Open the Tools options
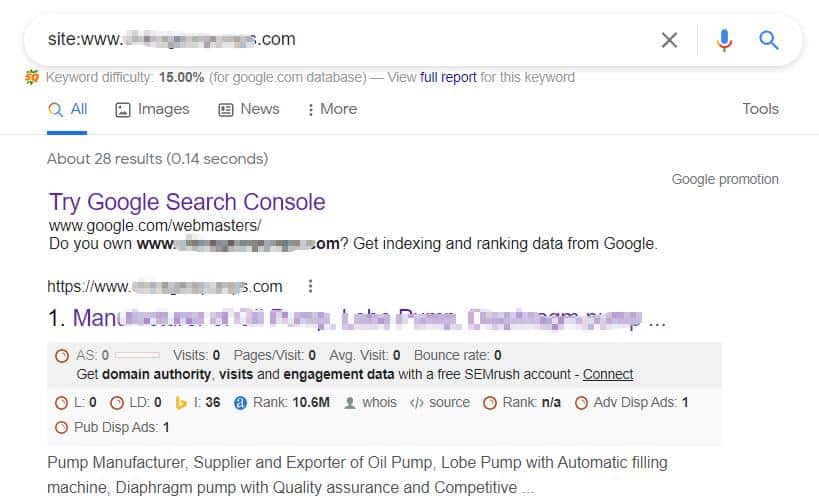This screenshot has width=819, height=502. click(x=760, y=109)
